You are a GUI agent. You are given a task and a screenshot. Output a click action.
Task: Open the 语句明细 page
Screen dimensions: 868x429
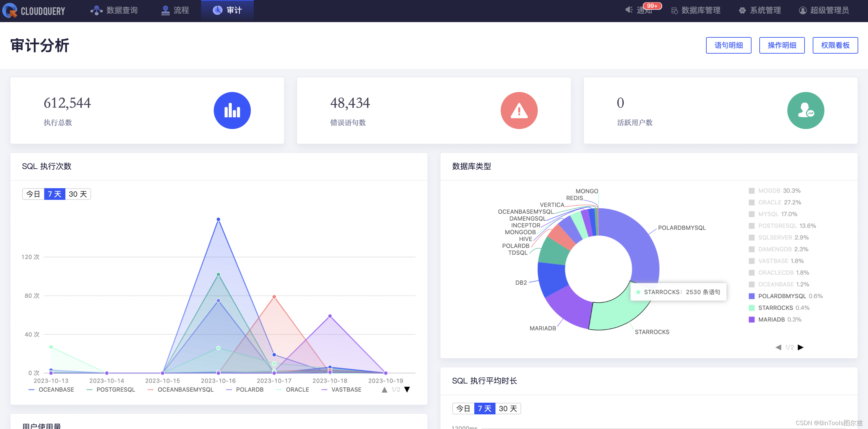pos(728,45)
